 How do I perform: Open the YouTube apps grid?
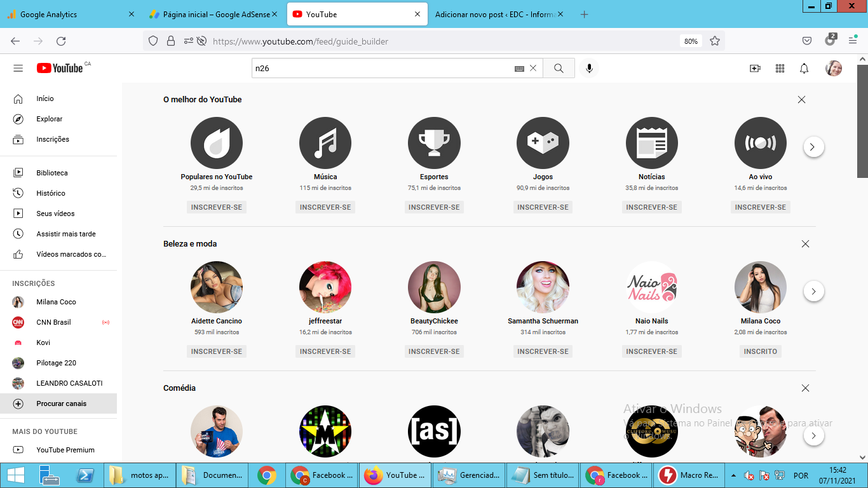pos(780,69)
